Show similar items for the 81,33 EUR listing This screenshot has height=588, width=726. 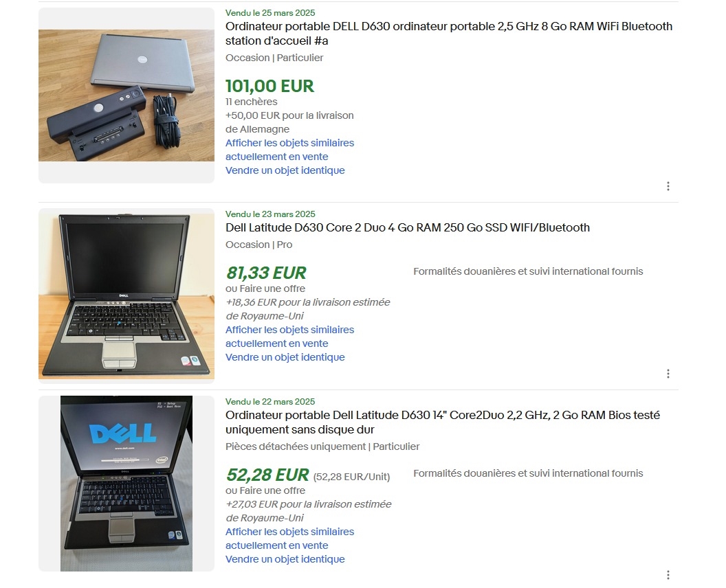coord(289,337)
